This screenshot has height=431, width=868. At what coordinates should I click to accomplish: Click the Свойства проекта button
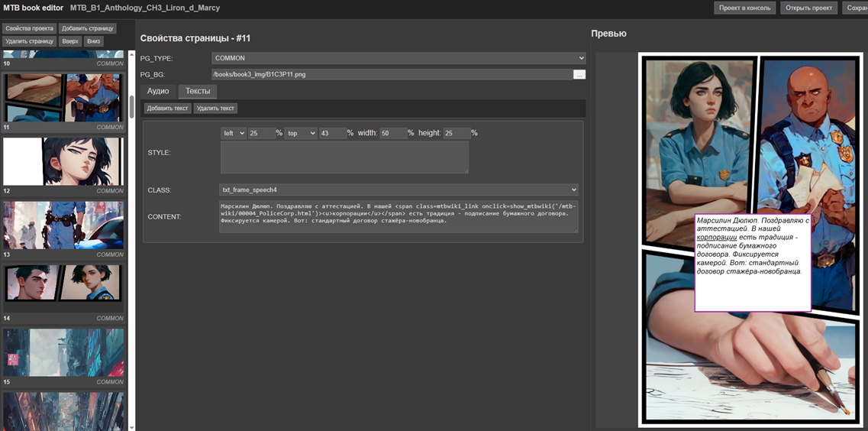pyautogui.click(x=29, y=28)
